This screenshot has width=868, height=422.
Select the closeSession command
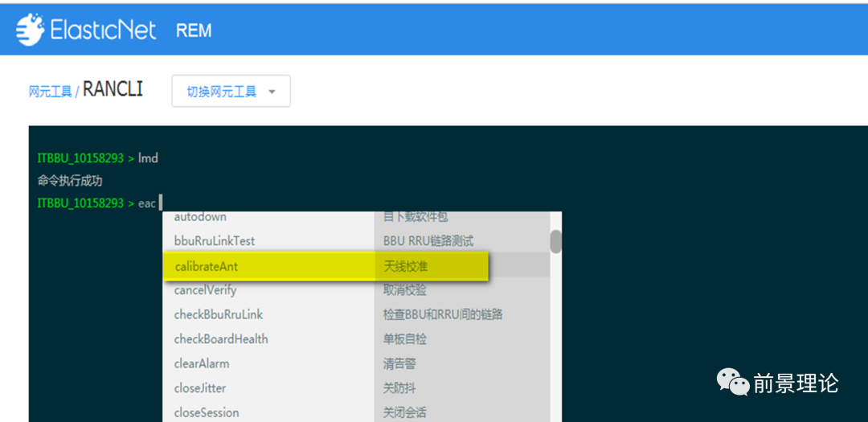[207, 412]
